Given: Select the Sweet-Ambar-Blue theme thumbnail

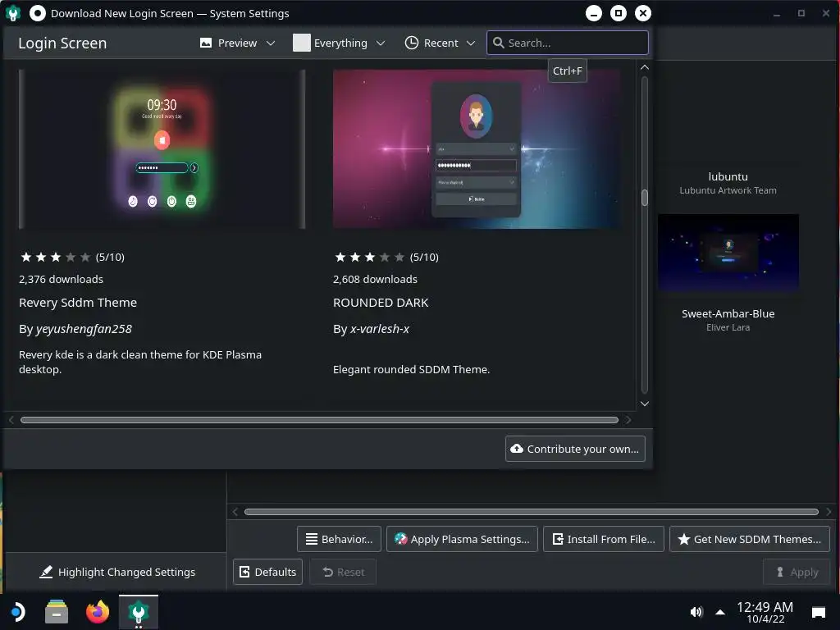Looking at the screenshot, I should point(728,253).
